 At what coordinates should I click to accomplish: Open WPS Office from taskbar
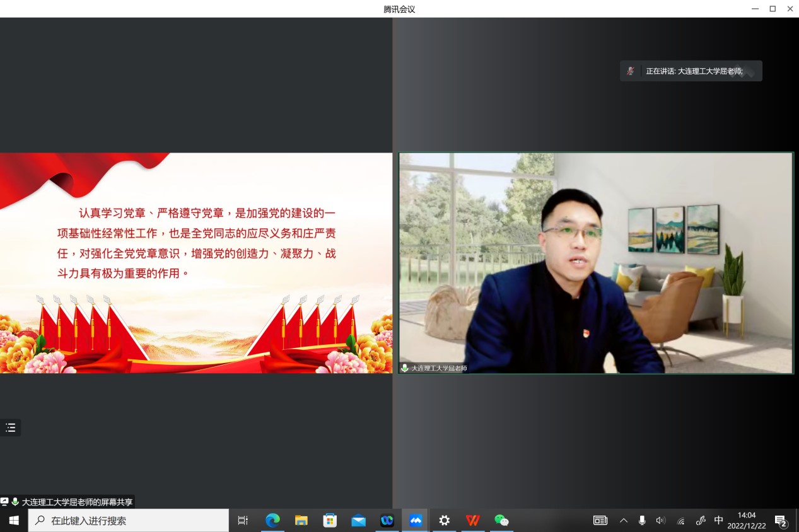[473, 521]
